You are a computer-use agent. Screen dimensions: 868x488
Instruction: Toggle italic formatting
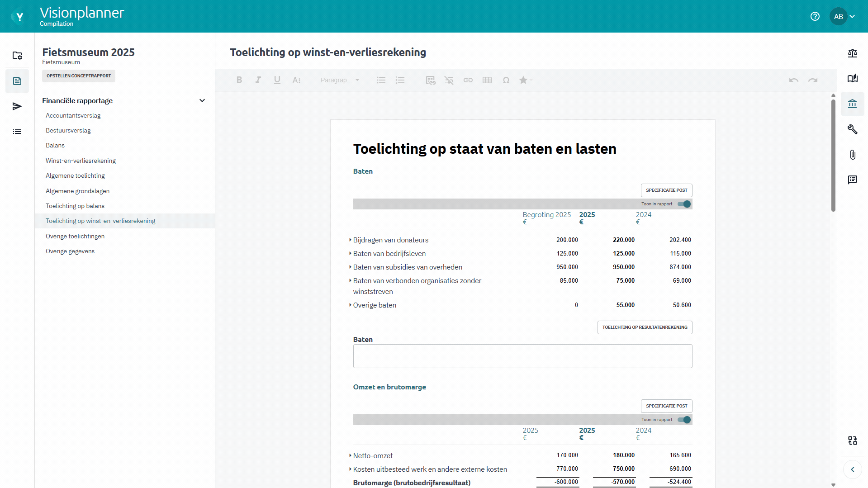(x=258, y=80)
